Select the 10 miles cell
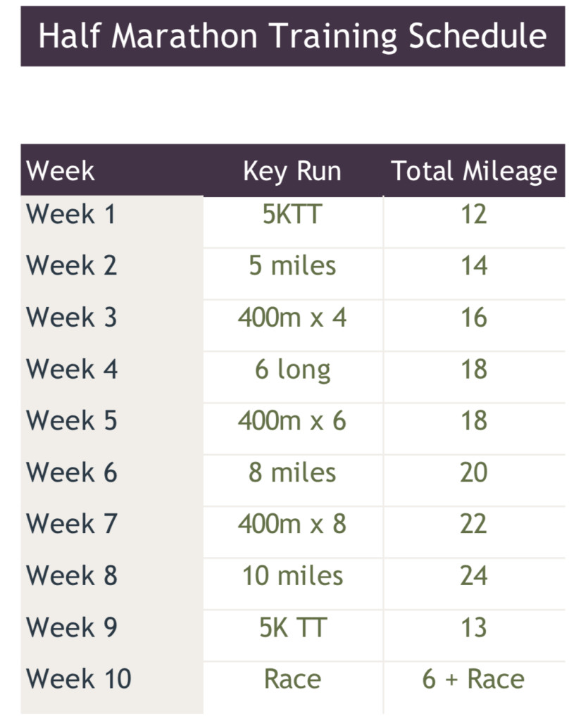Viewport: 588px width, 721px height. (292, 576)
